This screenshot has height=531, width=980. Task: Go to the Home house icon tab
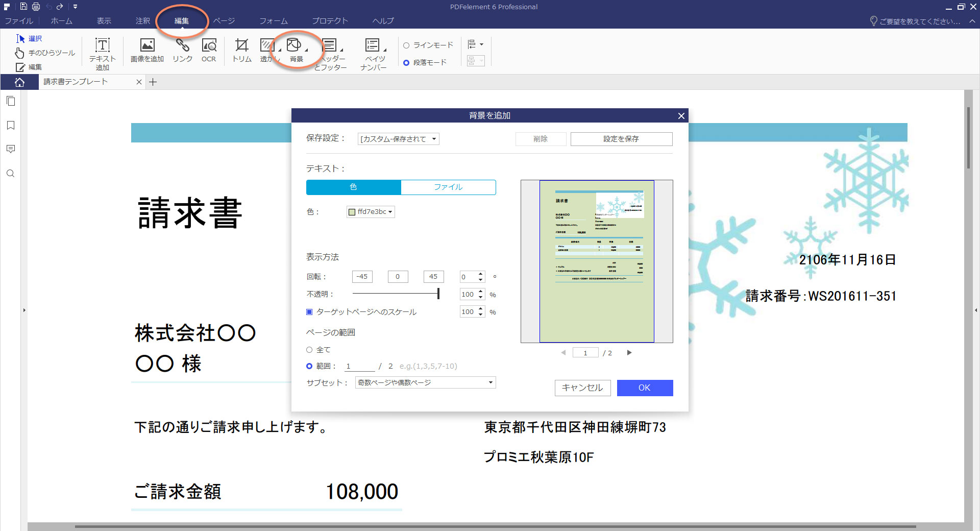(19, 82)
